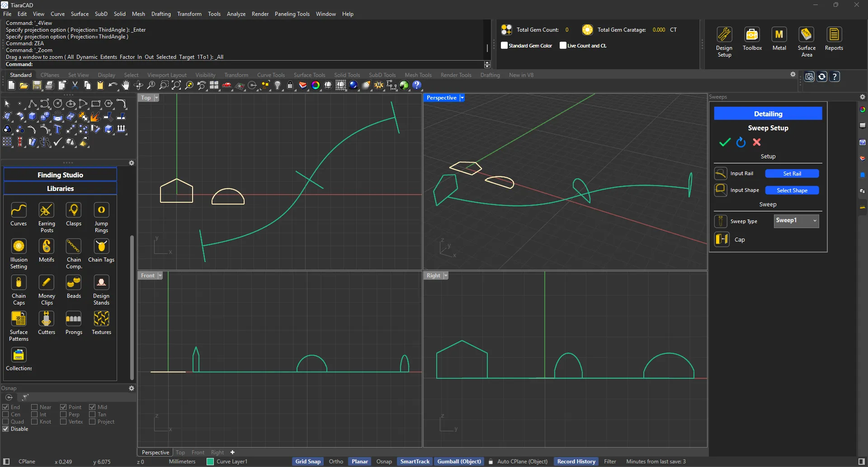868x467 pixels.
Task: Open the Sweep Type dropdown
Action: coord(796,221)
